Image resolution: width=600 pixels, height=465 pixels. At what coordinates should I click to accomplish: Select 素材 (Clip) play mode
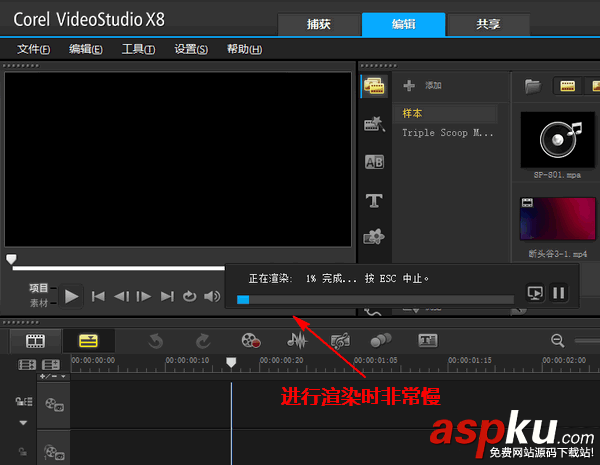tap(38, 303)
